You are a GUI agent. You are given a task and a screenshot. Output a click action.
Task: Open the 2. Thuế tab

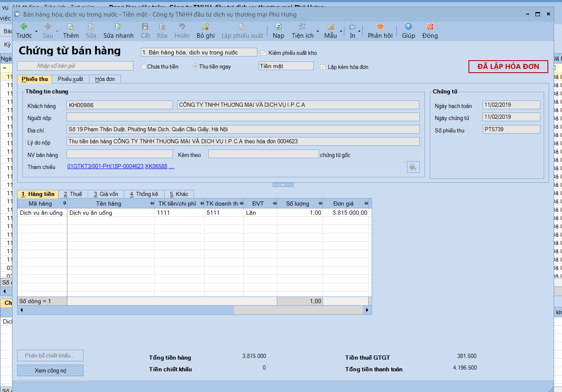[x=73, y=194]
